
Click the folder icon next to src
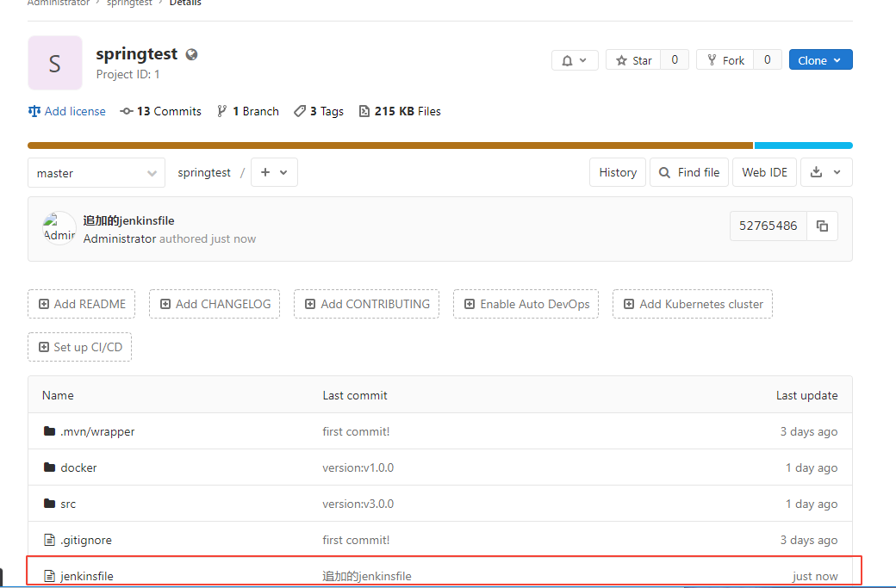(50, 503)
